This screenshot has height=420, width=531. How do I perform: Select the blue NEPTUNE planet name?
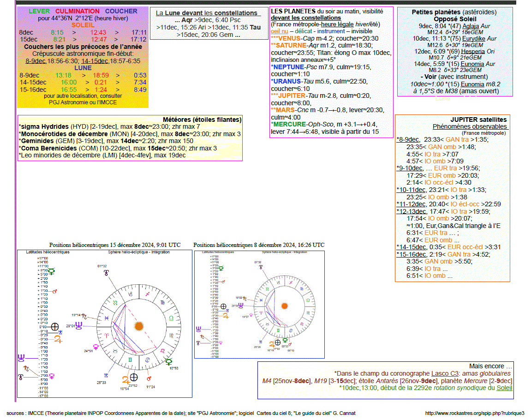point(289,67)
